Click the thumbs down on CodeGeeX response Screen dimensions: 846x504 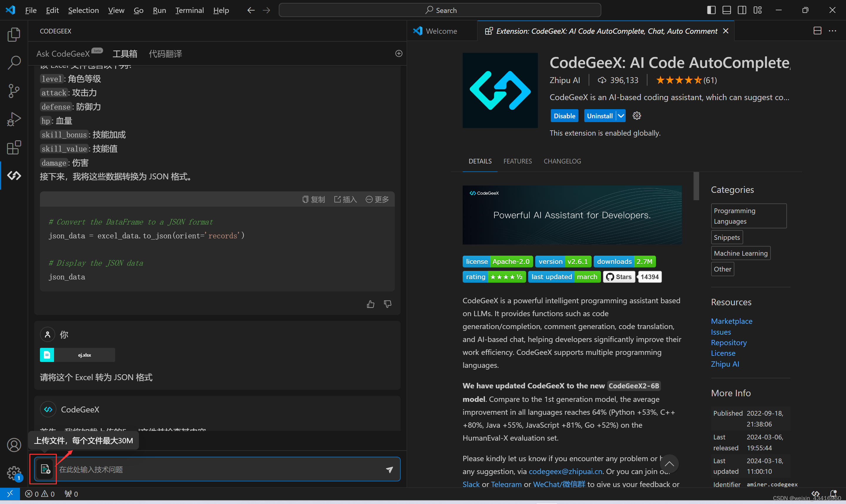[x=387, y=304]
